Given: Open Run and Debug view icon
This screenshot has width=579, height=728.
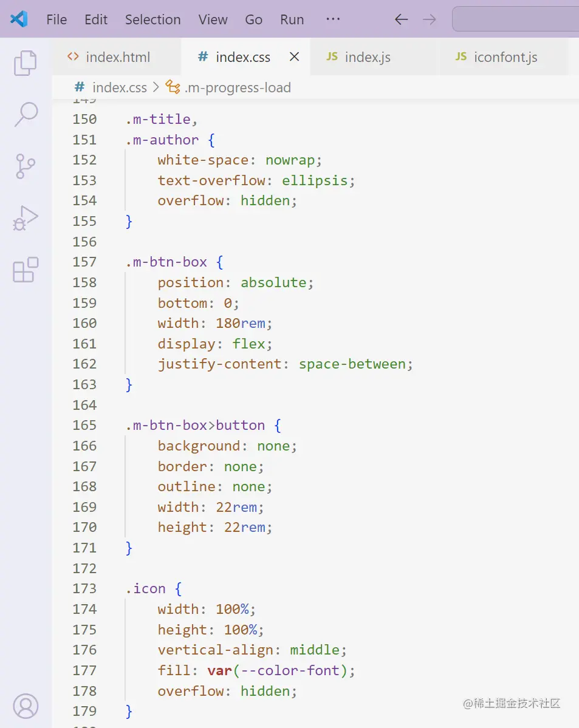Looking at the screenshot, I should pyautogui.click(x=25, y=218).
